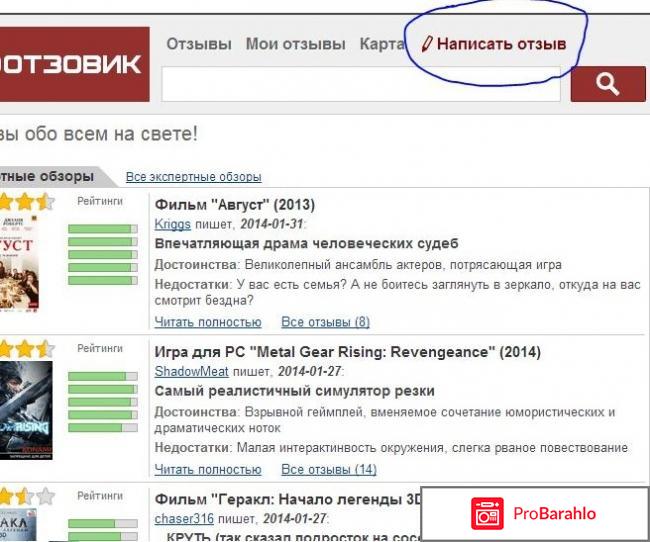Open author profile Kriggs
650x542 pixels.
(172, 224)
